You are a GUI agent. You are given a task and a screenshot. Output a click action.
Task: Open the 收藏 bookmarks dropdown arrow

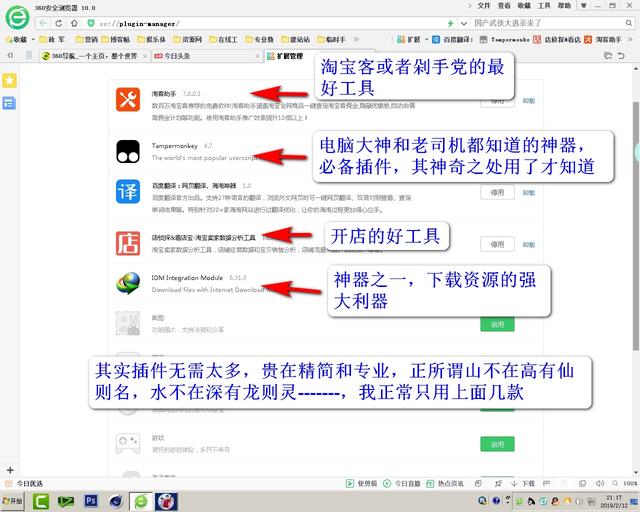33,39
